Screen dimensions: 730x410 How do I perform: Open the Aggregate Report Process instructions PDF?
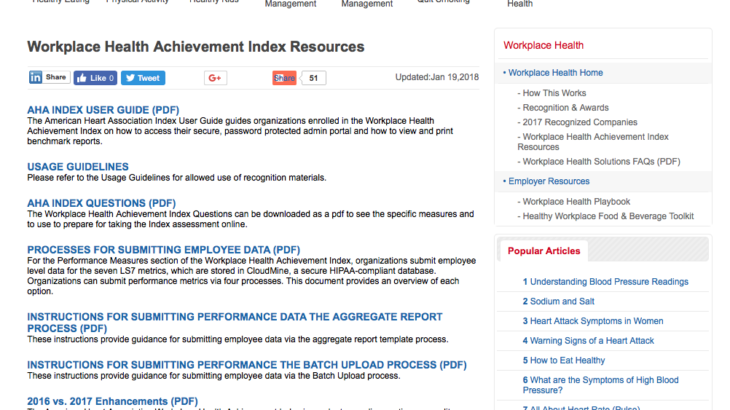pyautogui.click(x=235, y=322)
